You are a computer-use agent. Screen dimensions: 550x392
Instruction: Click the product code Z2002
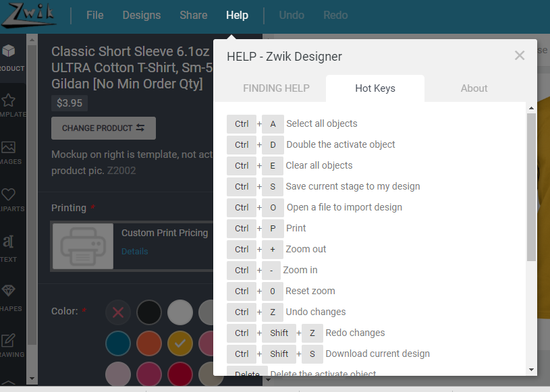pyautogui.click(x=121, y=171)
